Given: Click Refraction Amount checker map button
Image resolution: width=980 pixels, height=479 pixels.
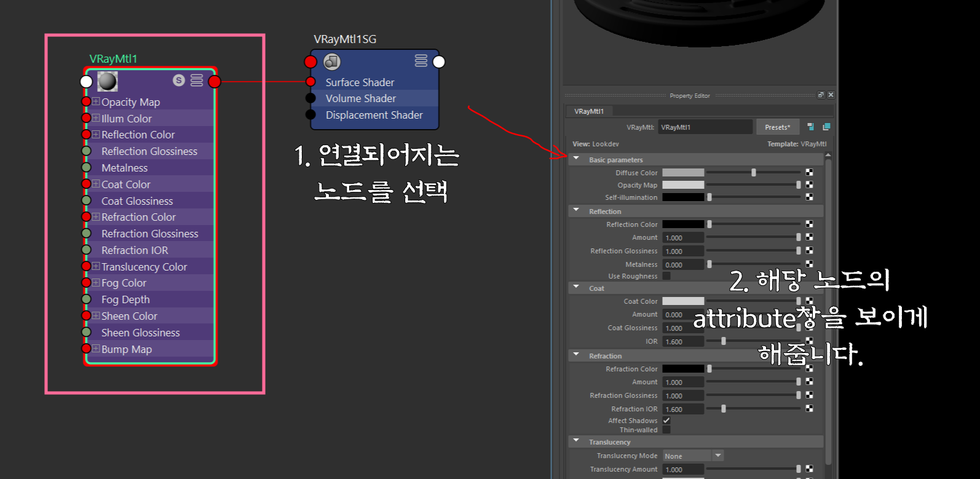Looking at the screenshot, I should [809, 381].
